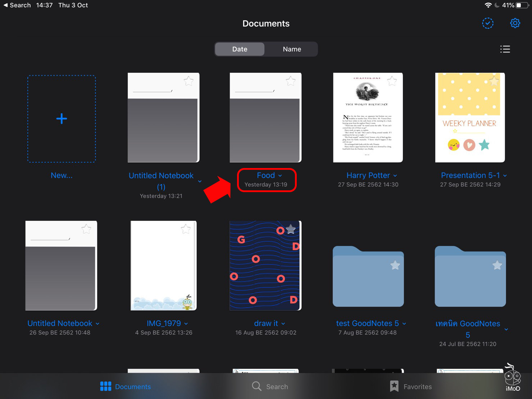Select the Date sorting tab
This screenshot has width=532, height=399.
(239, 49)
